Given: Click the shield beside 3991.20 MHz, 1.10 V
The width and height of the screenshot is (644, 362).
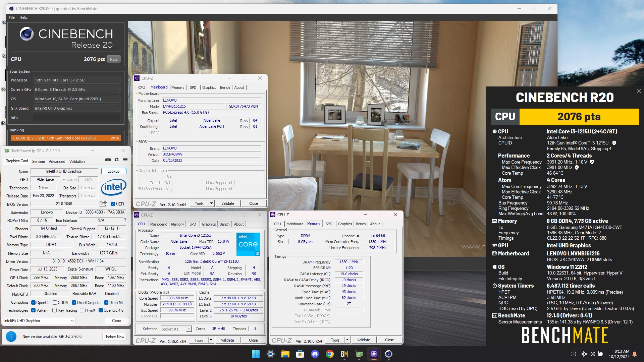Looking at the screenshot, I should tap(592, 162).
